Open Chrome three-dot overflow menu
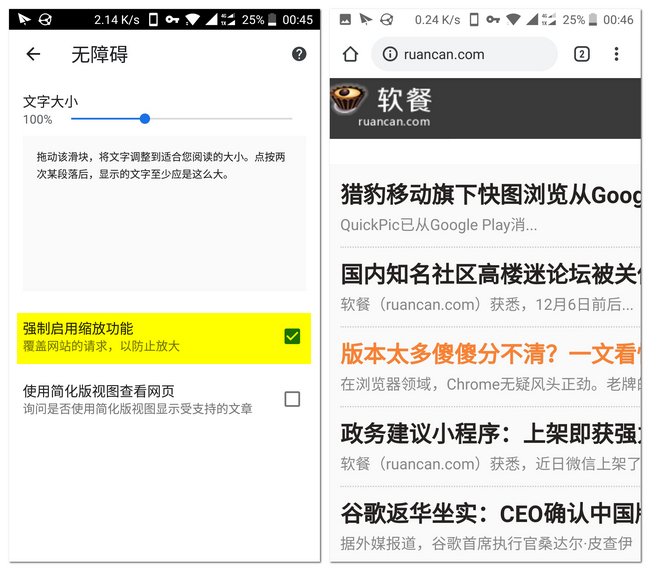 click(x=616, y=54)
